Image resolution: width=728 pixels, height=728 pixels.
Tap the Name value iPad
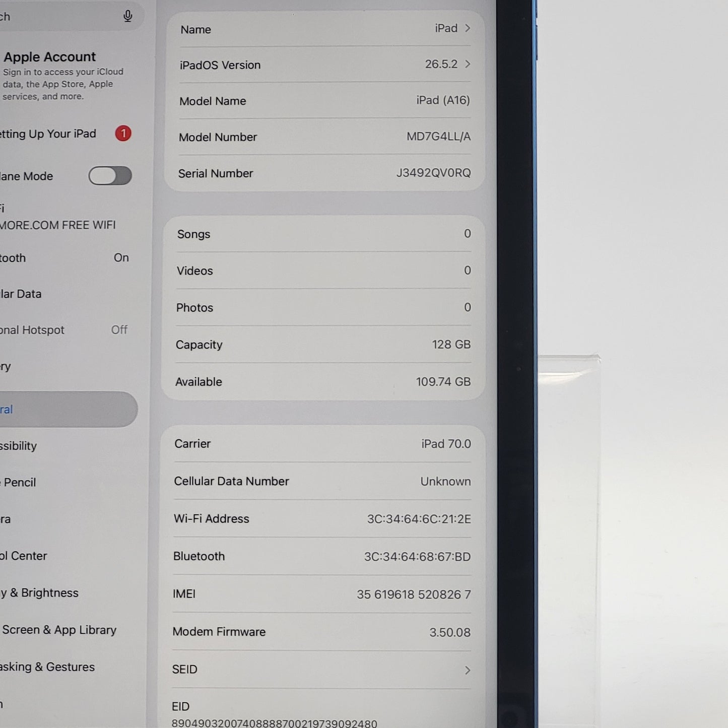(446, 28)
